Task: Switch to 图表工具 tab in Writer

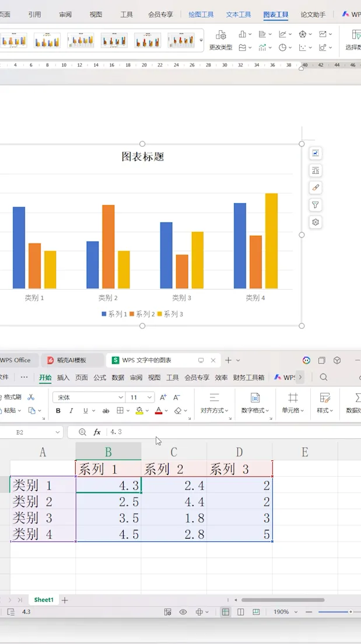Action: point(276,15)
